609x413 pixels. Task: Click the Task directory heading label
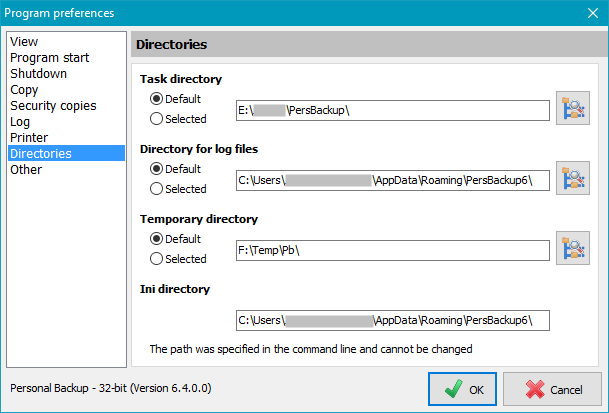[x=181, y=79]
